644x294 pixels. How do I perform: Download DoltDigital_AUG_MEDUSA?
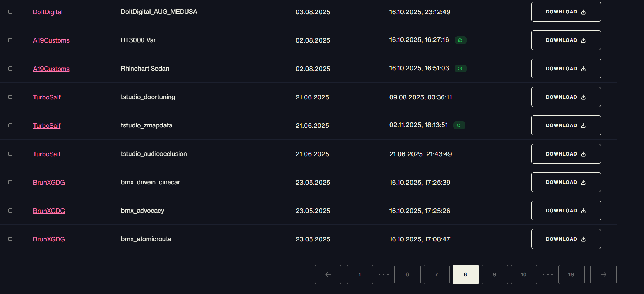pyautogui.click(x=566, y=12)
